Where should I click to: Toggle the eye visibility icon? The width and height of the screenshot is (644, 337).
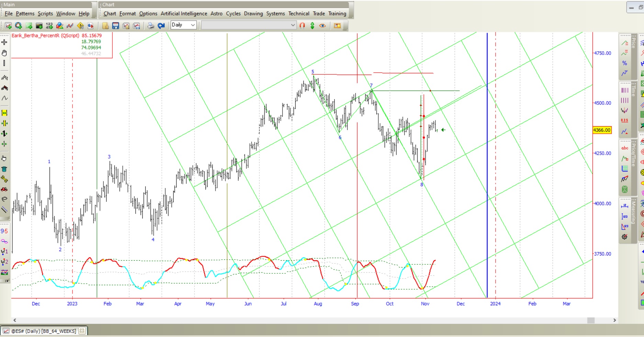click(322, 26)
